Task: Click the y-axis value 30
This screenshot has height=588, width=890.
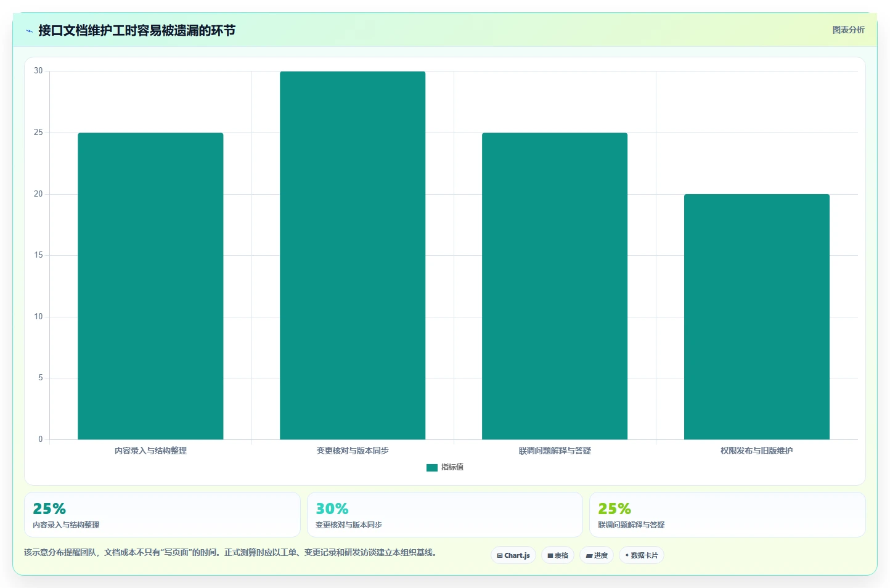Action: (x=38, y=71)
